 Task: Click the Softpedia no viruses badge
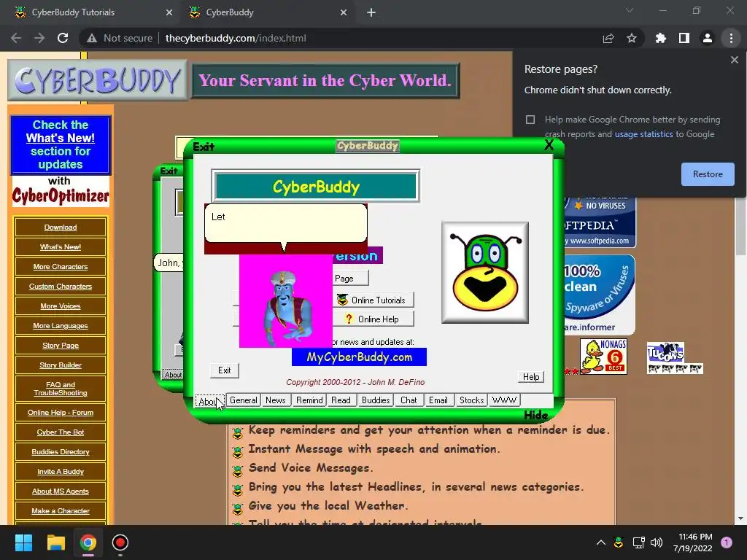click(600, 222)
